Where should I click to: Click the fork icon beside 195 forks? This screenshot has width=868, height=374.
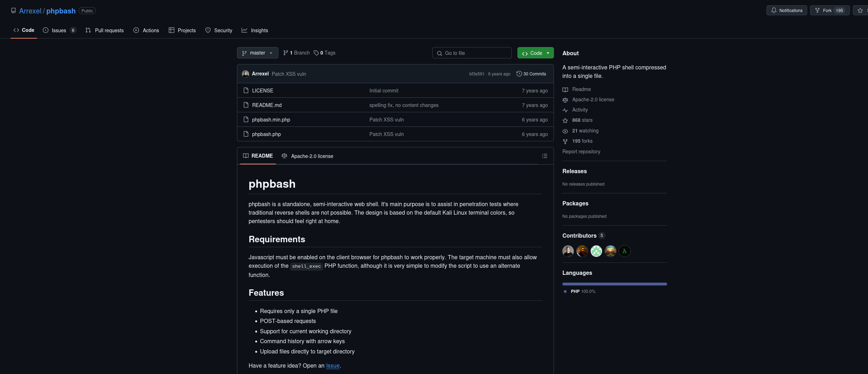coord(565,141)
